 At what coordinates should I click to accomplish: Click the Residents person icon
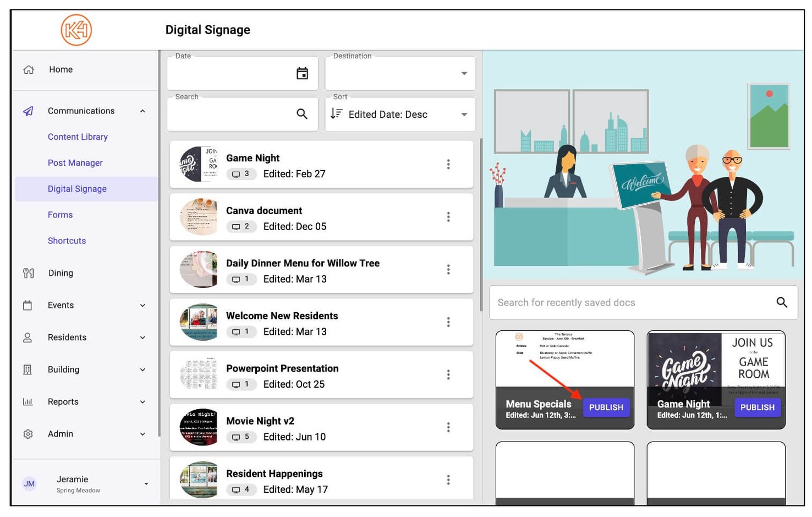pos(28,337)
